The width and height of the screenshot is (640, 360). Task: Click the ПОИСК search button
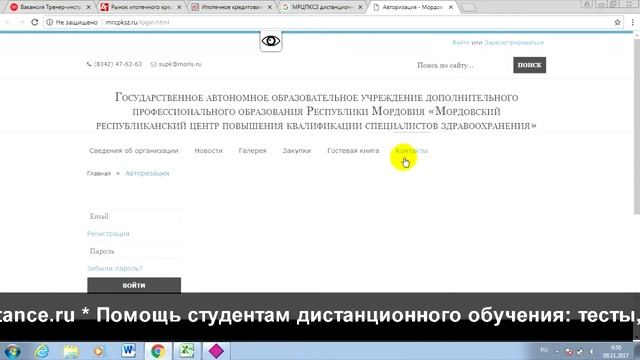(x=529, y=65)
